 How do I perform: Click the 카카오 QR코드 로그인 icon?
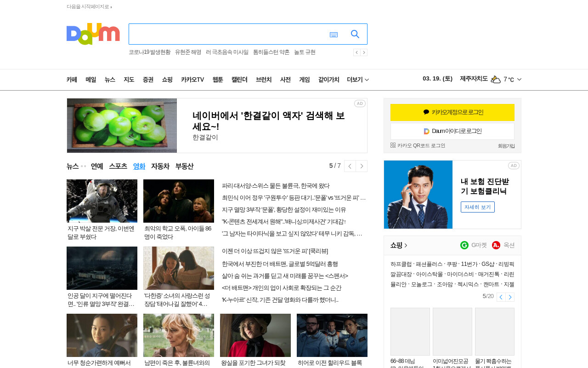tap(393, 145)
